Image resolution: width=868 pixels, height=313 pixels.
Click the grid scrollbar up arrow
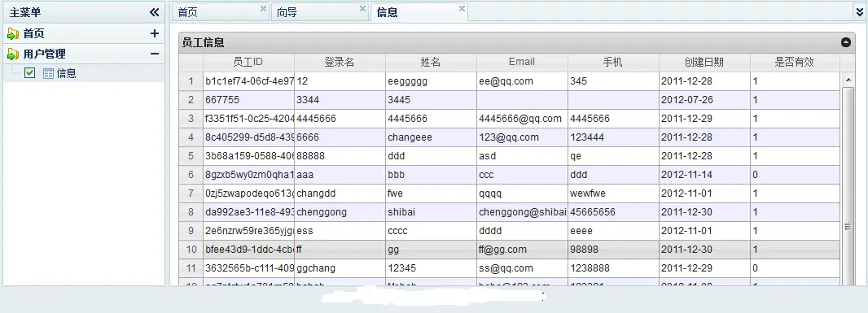coord(848,80)
